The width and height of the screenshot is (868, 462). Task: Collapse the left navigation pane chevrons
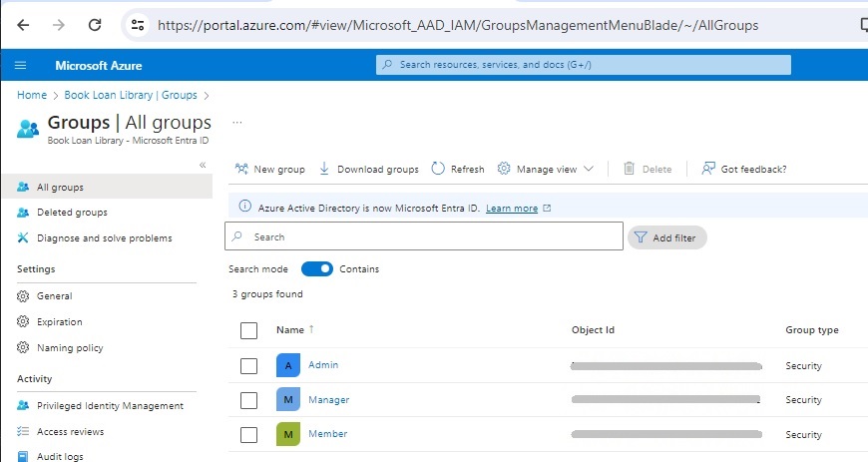(x=203, y=165)
